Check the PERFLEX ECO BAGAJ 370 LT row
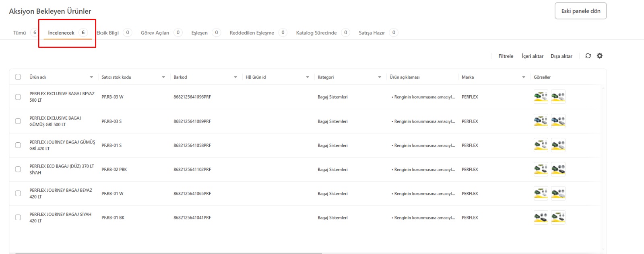The image size is (644, 254). [18, 169]
